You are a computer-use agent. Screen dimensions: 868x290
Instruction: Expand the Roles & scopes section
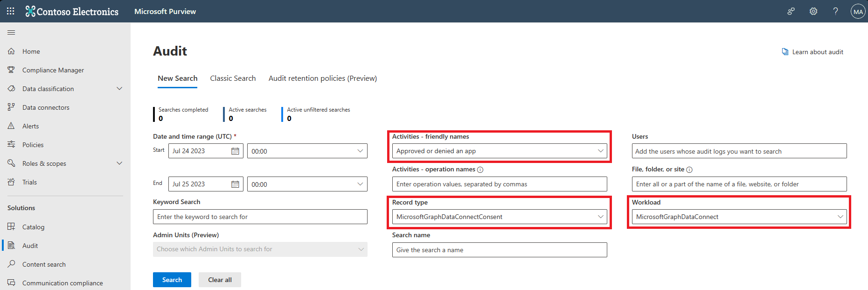[x=119, y=163]
